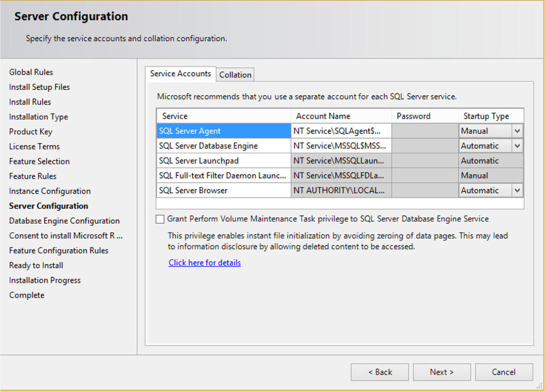Select SQL Server Database Engine service cell

[224, 146]
